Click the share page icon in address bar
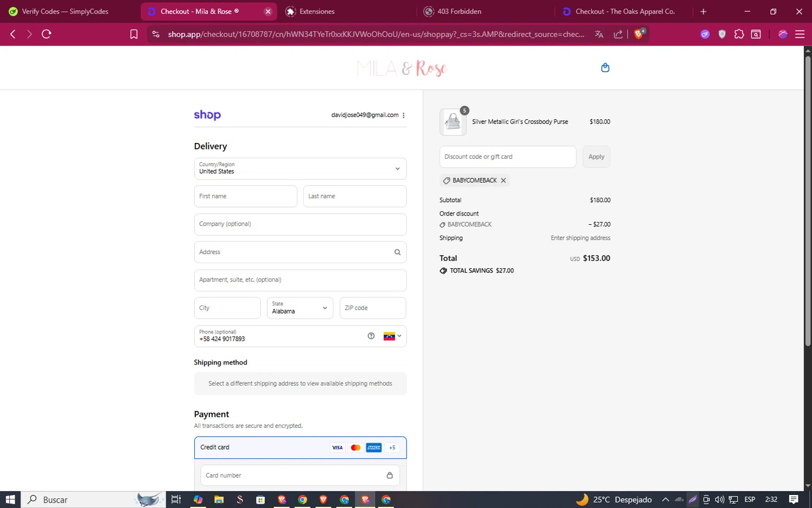The width and height of the screenshot is (812, 508). 618,34
